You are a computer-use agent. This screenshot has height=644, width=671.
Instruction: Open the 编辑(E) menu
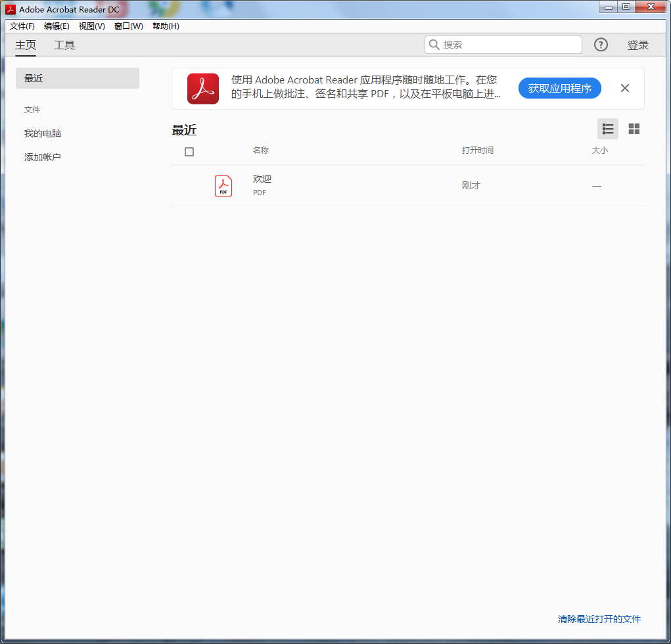(57, 26)
